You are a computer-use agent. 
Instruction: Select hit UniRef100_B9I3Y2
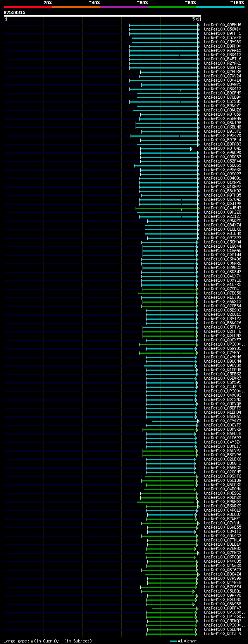[x=222, y=131]
